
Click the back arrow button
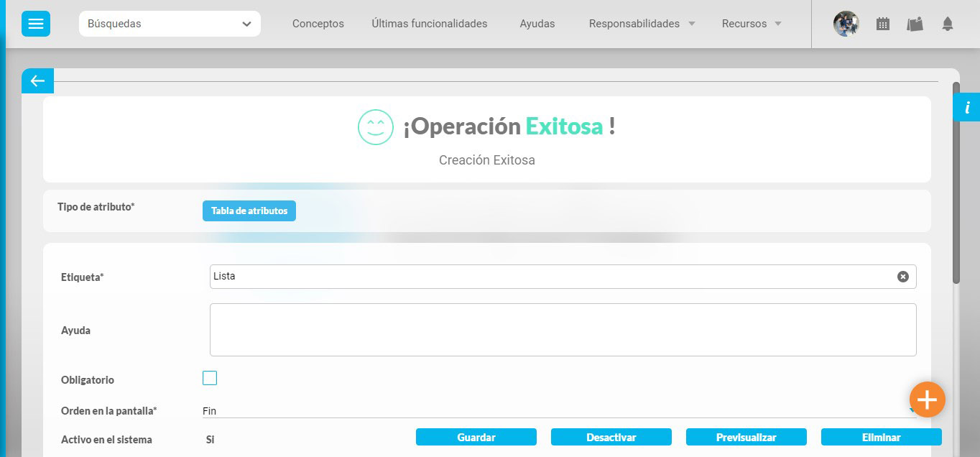(37, 81)
